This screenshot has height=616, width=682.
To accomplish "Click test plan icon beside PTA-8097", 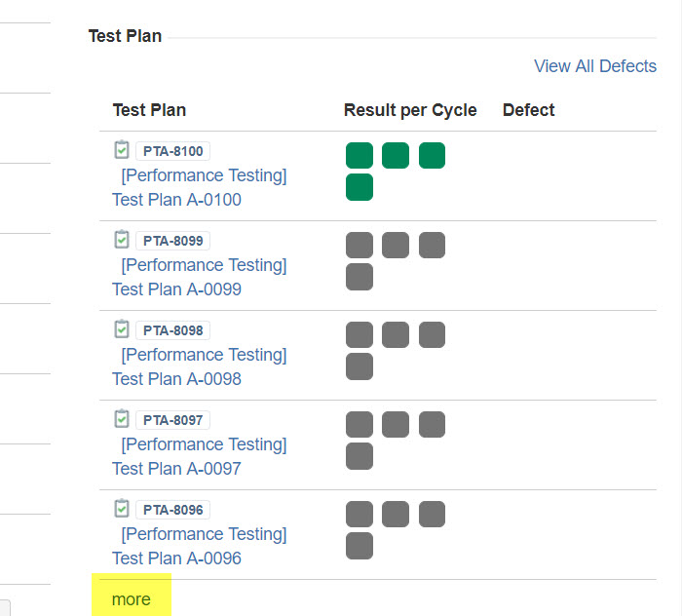I will coord(122,419).
